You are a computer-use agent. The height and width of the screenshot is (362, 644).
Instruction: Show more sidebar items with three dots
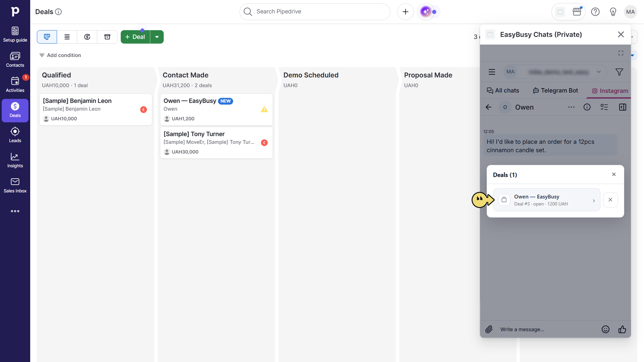click(15, 211)
